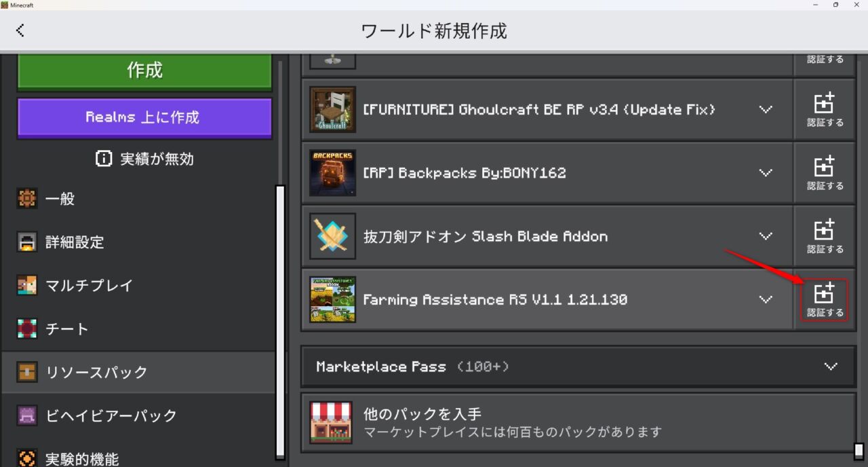Click the 一般 gear icon

click(27, 199)
